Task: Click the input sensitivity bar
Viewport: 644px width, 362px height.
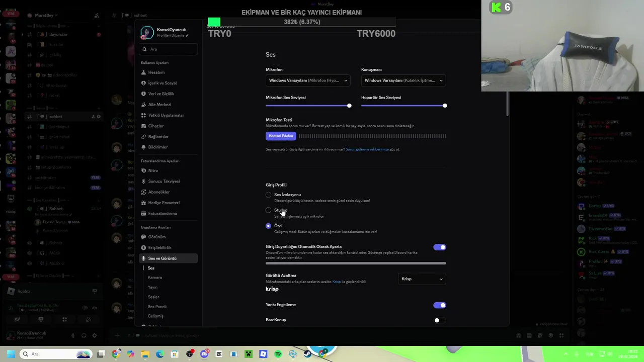Action: 356,263
